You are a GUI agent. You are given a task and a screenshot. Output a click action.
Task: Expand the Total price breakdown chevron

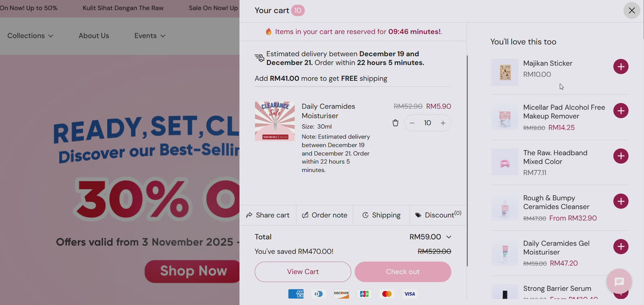click(448, 237)
